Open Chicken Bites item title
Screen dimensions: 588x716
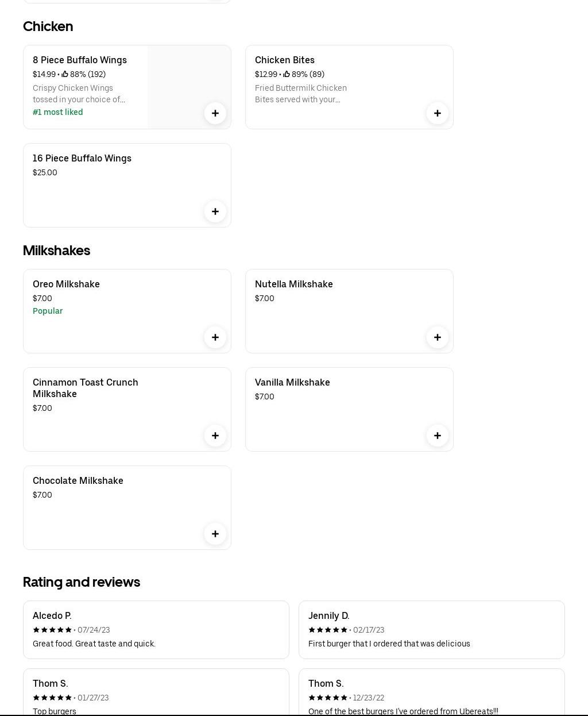[285, 60]
